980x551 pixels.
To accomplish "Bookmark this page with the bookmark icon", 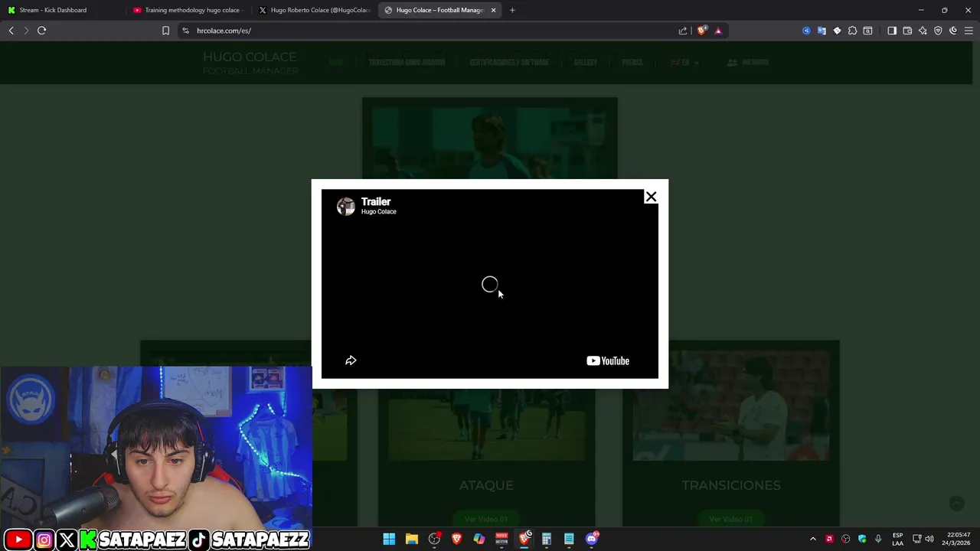I will tap(165, 31).
